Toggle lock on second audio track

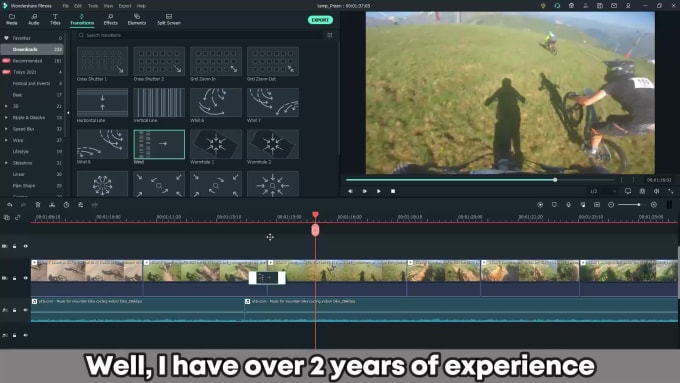coord(14,335)
